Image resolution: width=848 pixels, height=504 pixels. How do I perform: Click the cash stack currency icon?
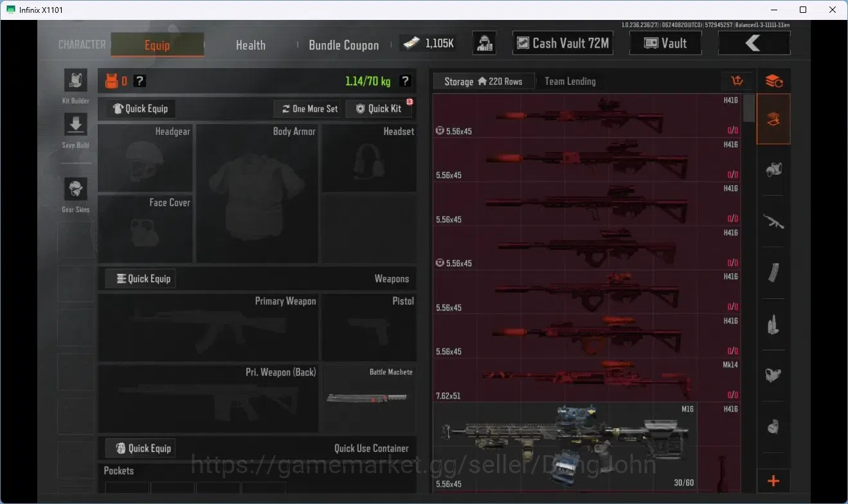point(411,43)
